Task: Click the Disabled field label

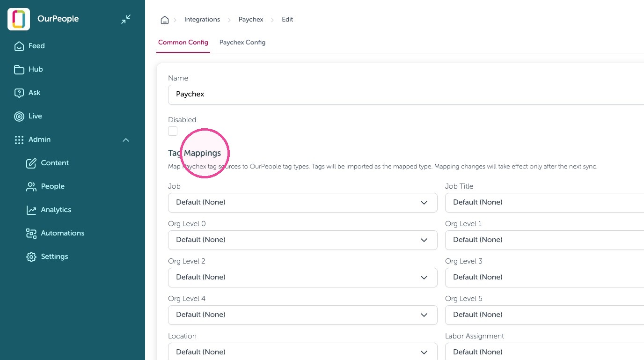Action: pos(182,120)
